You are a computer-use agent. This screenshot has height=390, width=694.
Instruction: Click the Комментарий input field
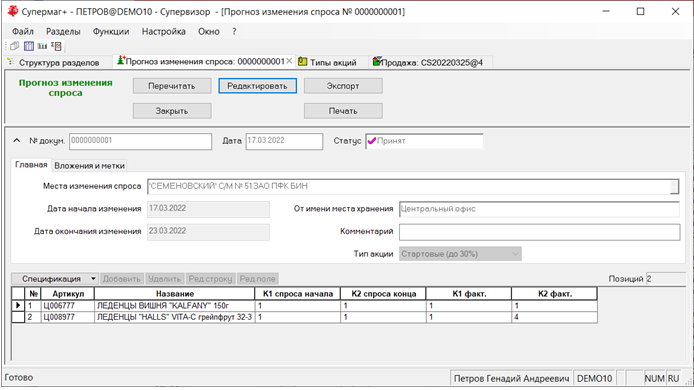tap(540, 232)
